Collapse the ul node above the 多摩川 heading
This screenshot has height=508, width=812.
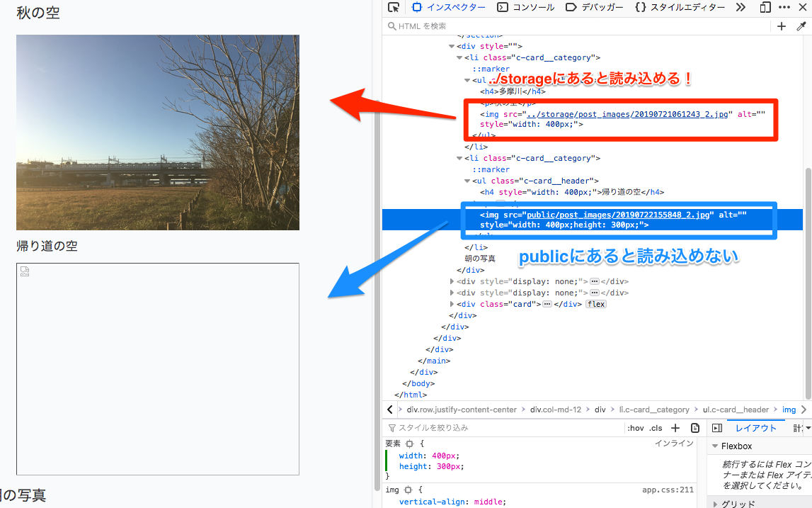coord(467,80)
